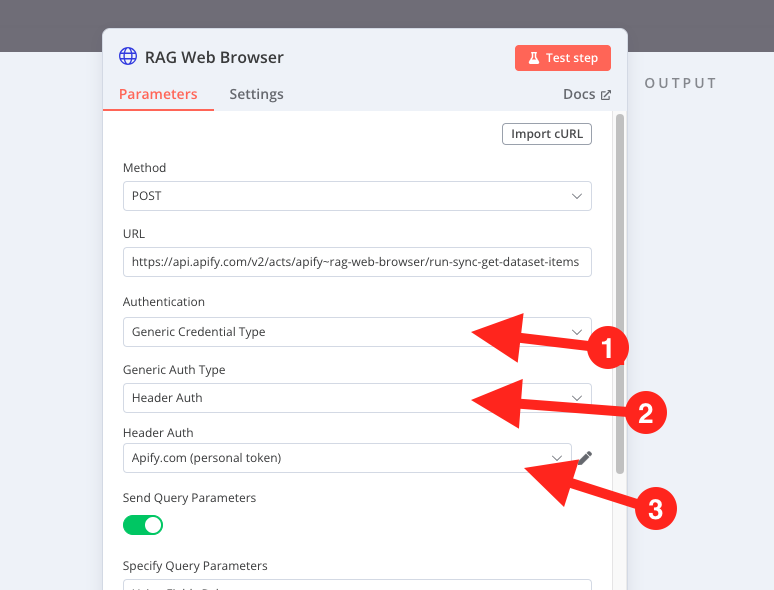Open the Method dropdown showing POST

coord(356,196)
